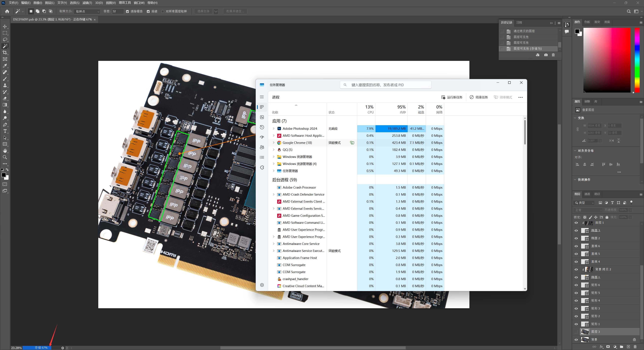
Task: Create new snapshot camera icon in History
Action: (x=546, y=55)
